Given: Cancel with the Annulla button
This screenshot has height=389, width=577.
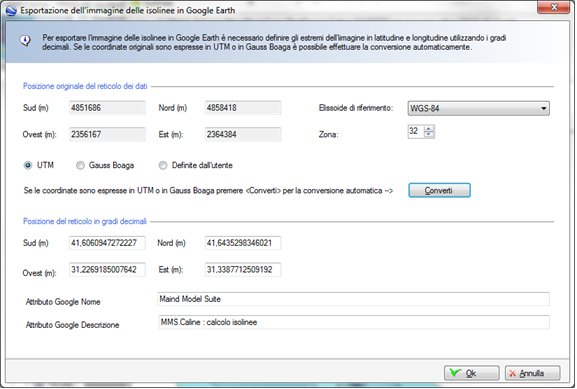Looking at the screenshot, I should coord(532,373).
